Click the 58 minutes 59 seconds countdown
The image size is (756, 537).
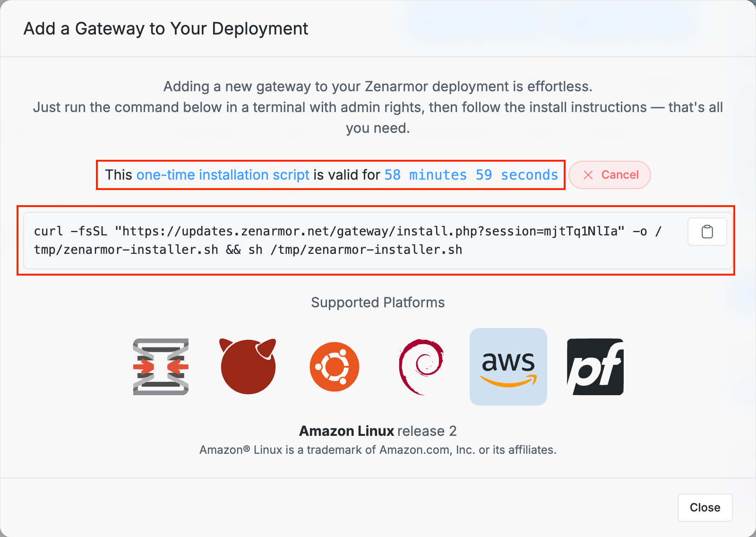(x=471, y=175)
